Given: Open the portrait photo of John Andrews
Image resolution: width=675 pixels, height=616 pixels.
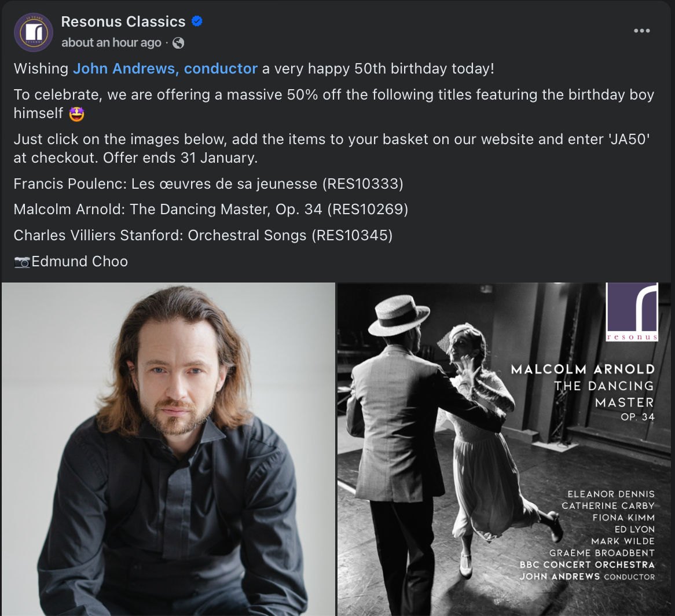Looking at the screenshot, I should pos(168,449).
